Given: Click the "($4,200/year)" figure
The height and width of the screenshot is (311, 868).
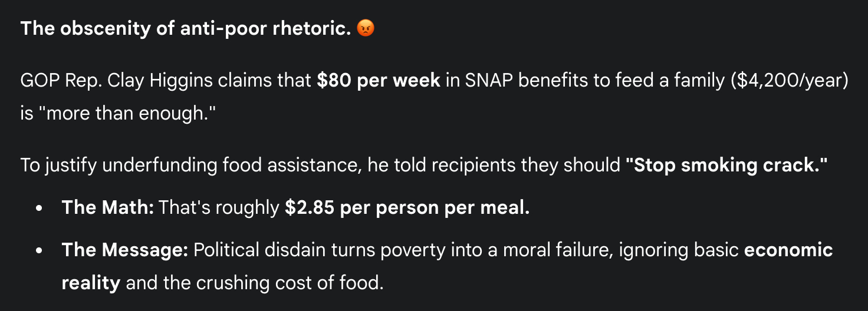Looking at the screenshot, I should [788, 80].
